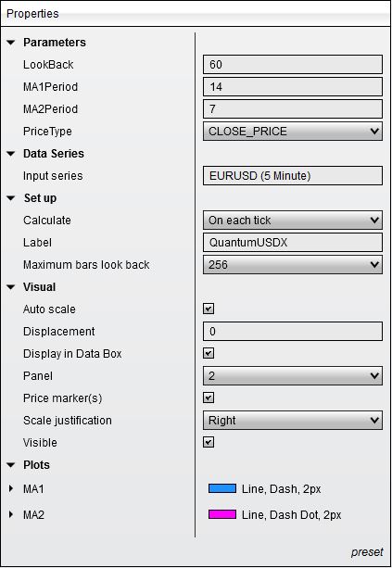Expand the MA2 plot settings
This screenshot has width=392, height=568.
pos(11,514)
